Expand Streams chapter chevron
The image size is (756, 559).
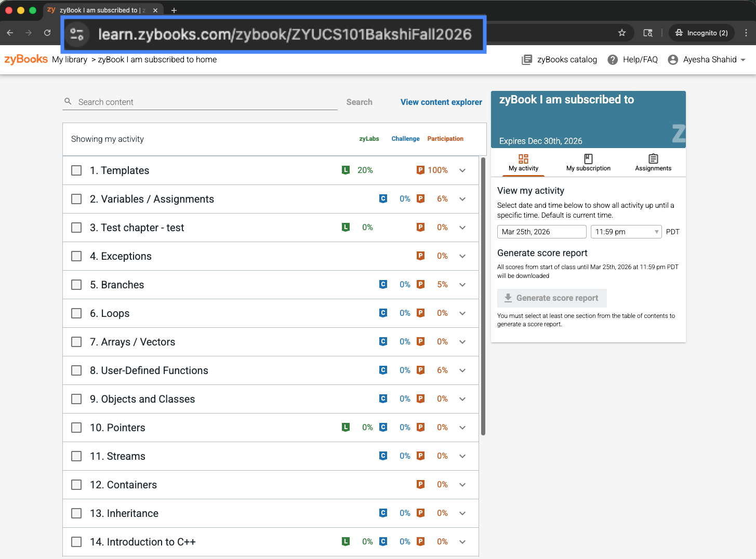click(462, 456)
